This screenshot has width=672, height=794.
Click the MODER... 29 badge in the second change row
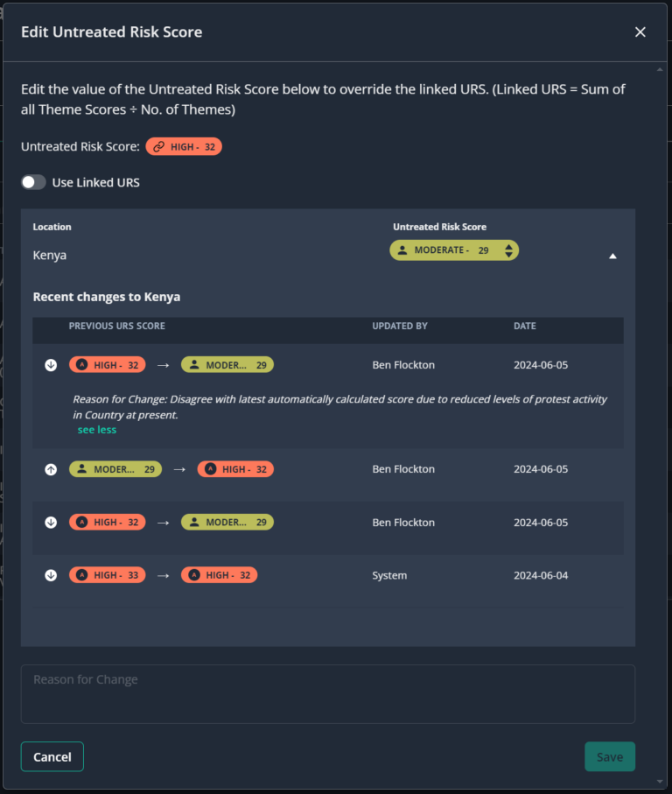pyautogui.click(x=115, y=469)
